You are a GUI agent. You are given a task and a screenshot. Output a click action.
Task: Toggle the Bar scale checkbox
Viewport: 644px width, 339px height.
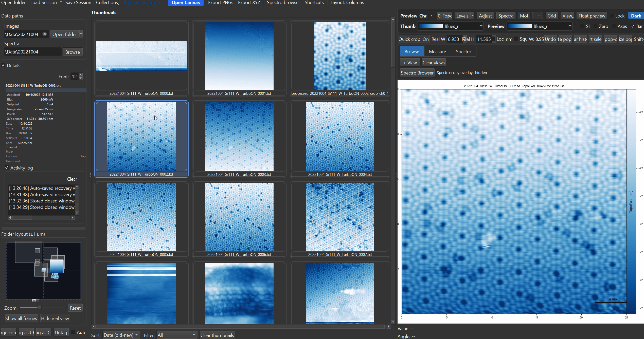click(633, 26)
